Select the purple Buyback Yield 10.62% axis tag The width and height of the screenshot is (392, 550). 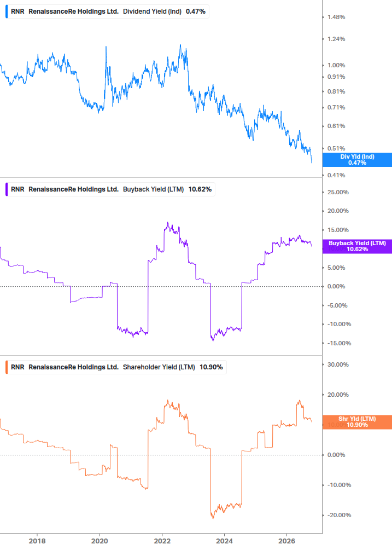point(357,246)
